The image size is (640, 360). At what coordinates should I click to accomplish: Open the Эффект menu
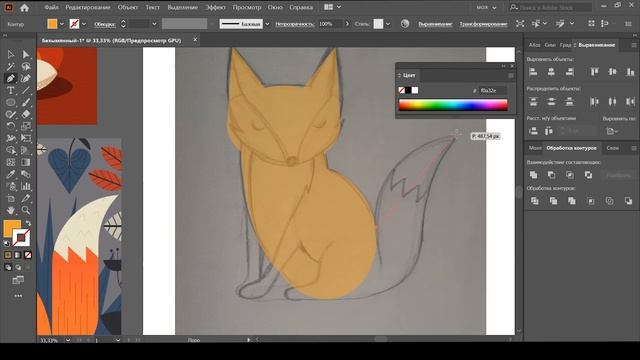(x=216, y=7)
